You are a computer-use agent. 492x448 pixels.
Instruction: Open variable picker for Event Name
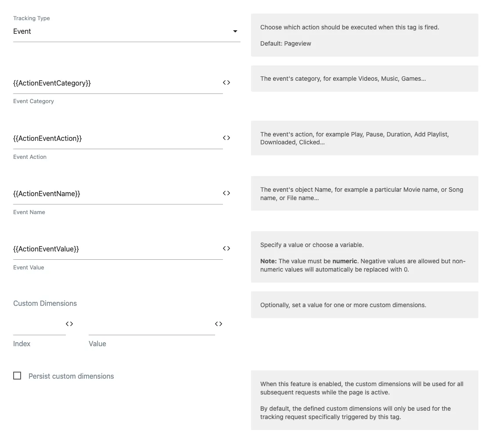[226, 193]
